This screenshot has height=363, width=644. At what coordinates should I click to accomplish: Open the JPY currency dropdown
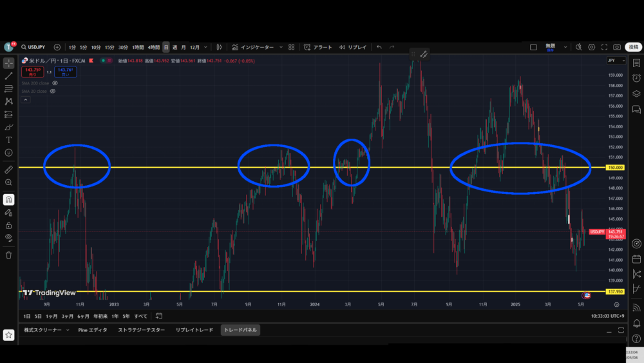[616, 61]
